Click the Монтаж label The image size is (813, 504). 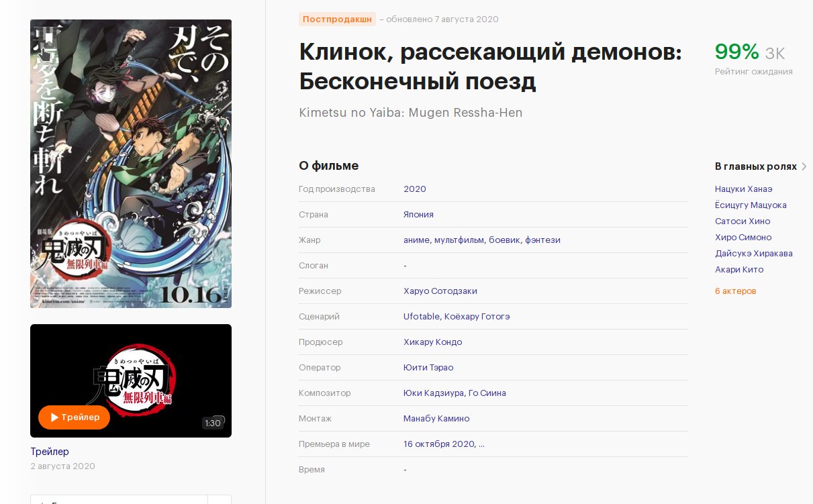click(x=315, y=419)
